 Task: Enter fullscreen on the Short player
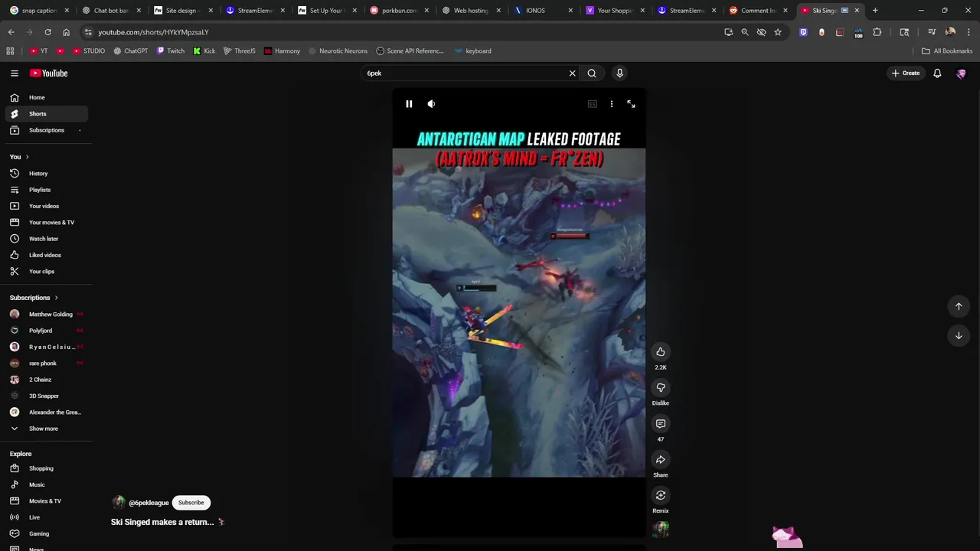(x=631, y=104)
